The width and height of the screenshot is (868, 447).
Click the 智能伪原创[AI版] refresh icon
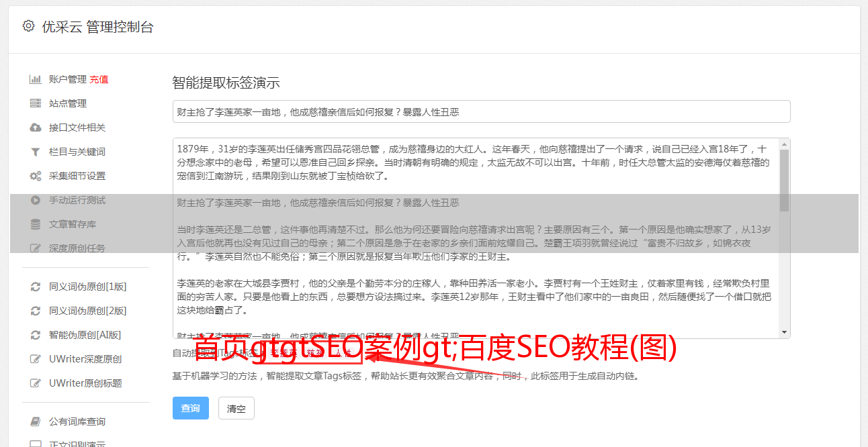click(x=36, y=335)
